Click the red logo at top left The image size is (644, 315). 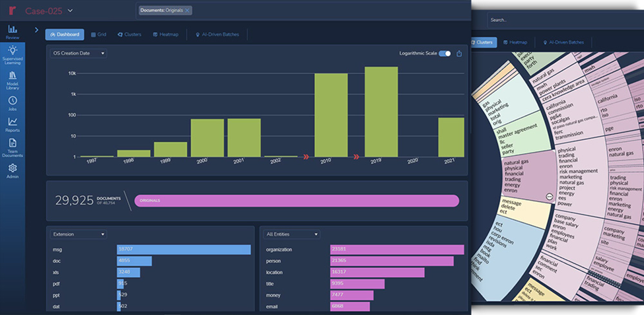(13, 11)
